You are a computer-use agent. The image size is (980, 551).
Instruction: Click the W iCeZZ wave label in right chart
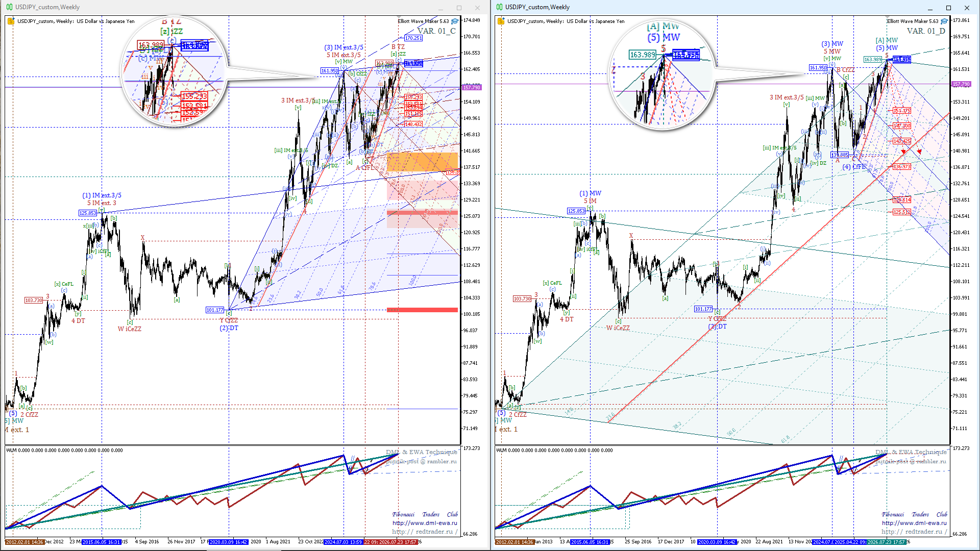point(618,328)
